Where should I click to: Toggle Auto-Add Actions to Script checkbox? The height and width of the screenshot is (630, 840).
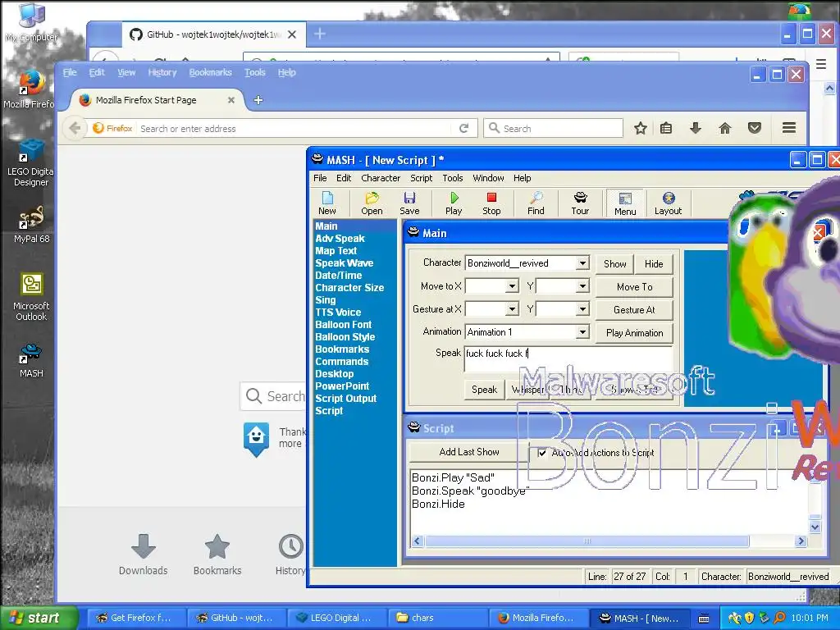coord(542,453)
